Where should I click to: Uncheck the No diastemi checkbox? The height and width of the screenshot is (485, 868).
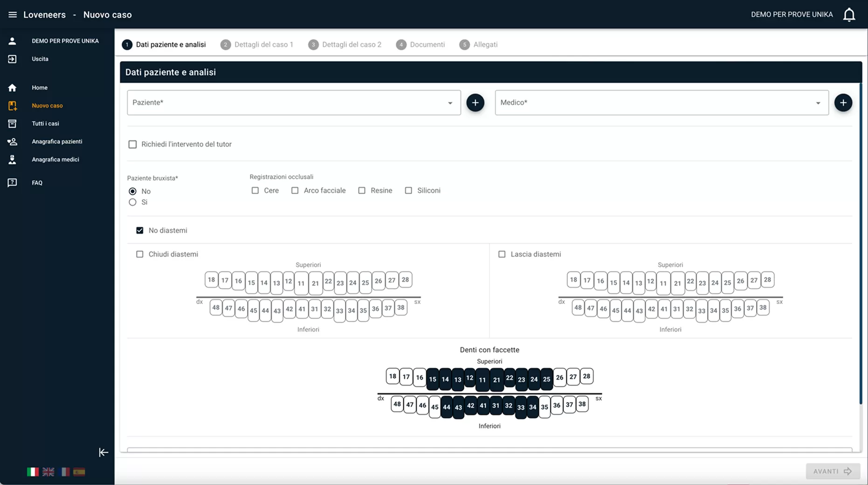(x=140, y=230)
